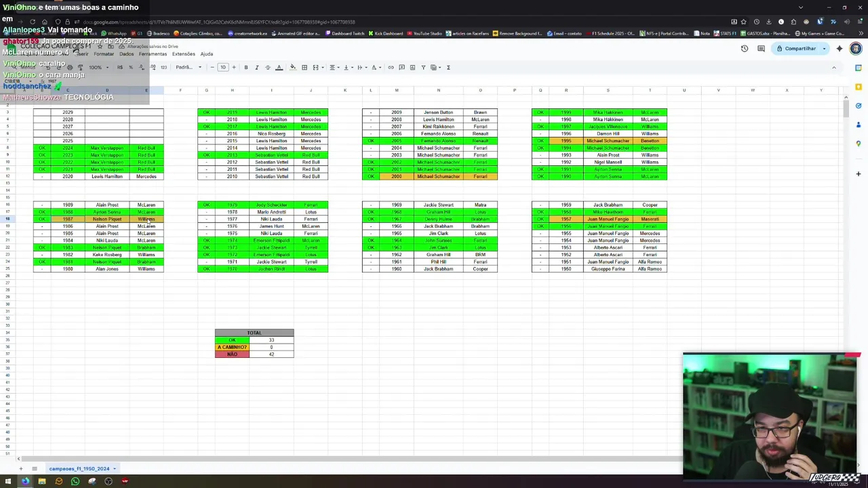Select the campeoes_f1_1950_2024 sheet tab
The width and height of the screenshot is (868, 488).
[x=79, y=468]
